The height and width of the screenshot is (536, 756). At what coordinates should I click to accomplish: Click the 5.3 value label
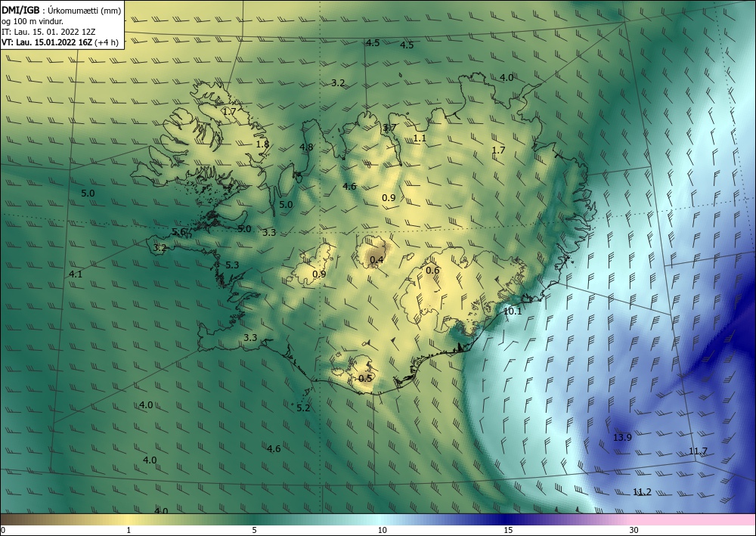(232, 265)
